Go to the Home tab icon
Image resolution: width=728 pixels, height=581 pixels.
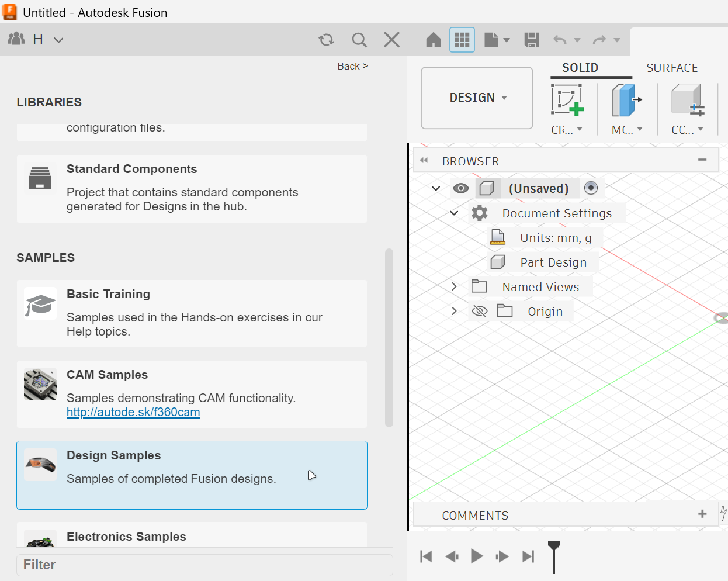pyautogui.click(x=434, y=40)
